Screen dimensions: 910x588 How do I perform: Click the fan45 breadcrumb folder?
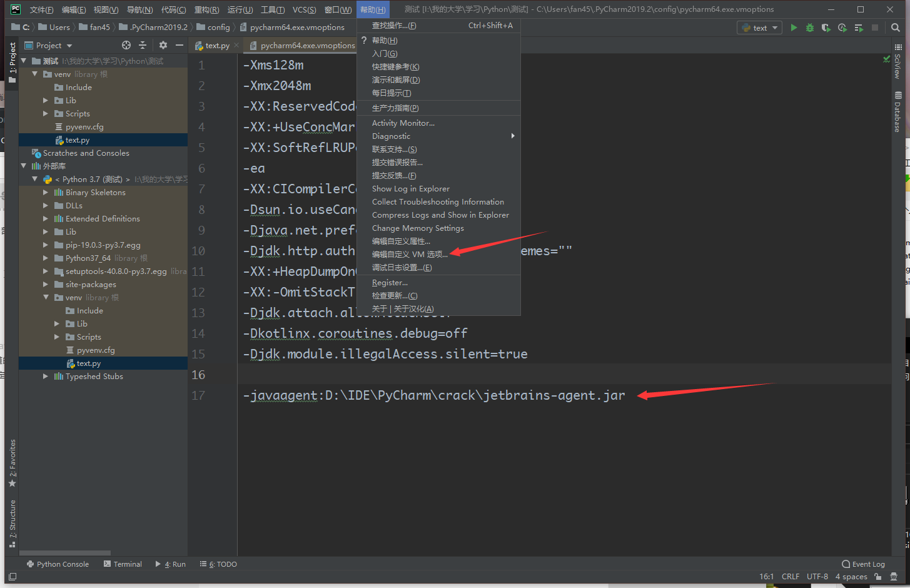point(94,27)
